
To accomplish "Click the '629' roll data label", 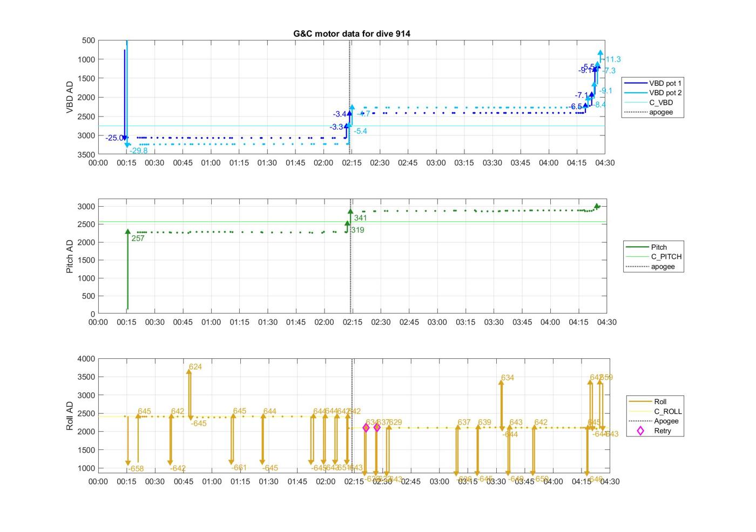I will point(395,422).
